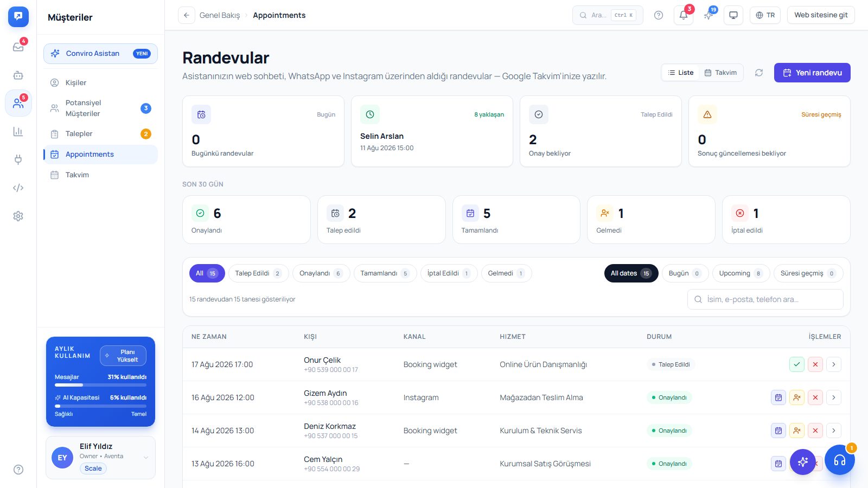Image resolution: width=868 pixels, height=488 pixels.
Task: Select the customers icon in left rail
Action: click(18, 103)
